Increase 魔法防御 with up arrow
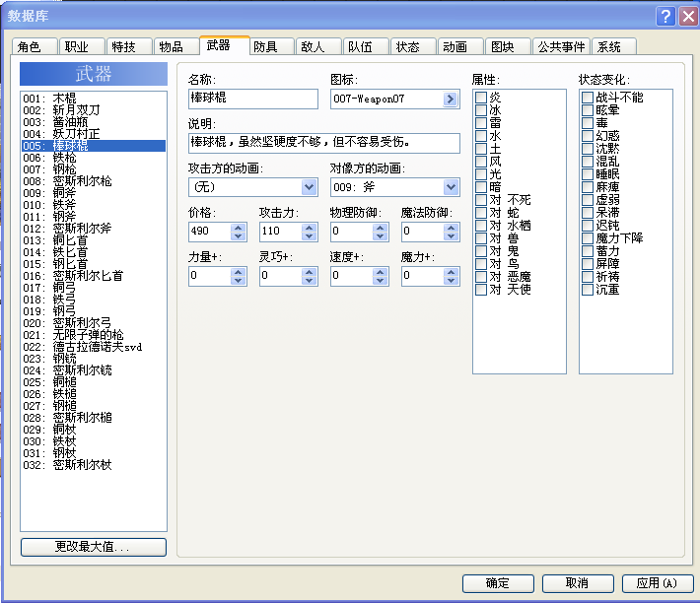This screenshot has width=700, height=603. pyautogui.click(x=451, y=228)
